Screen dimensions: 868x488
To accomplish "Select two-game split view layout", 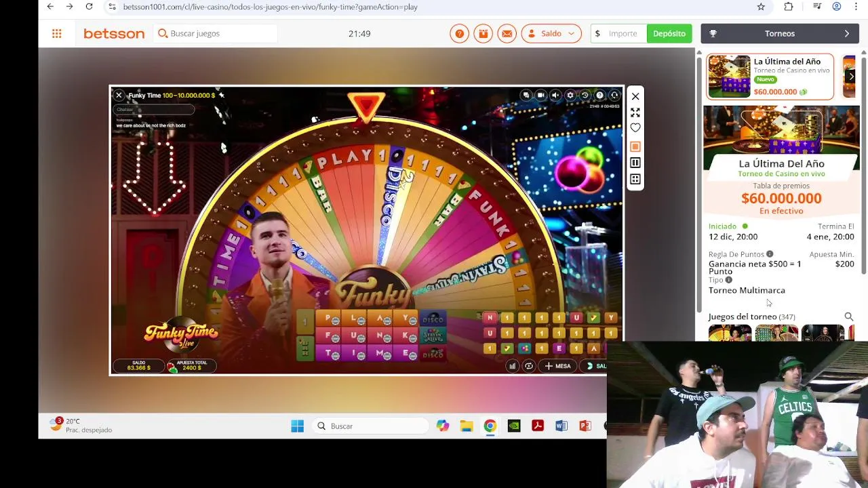I will [x=635, y=163].
